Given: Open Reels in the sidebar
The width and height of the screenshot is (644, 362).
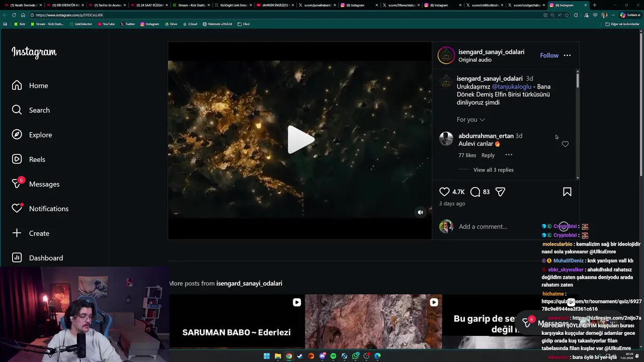Looking at the screenshot, I should [x=29, y=159].
